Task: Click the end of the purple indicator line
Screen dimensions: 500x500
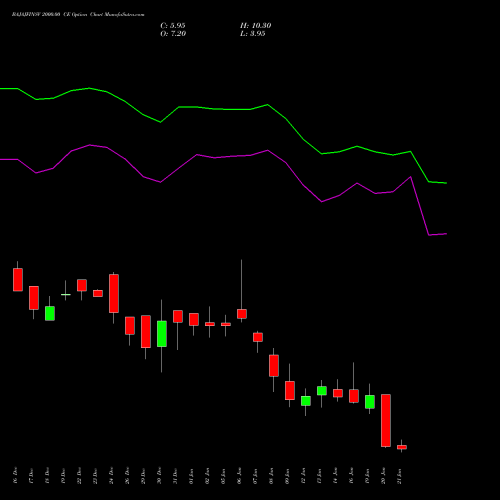Action: click(446, 234)
